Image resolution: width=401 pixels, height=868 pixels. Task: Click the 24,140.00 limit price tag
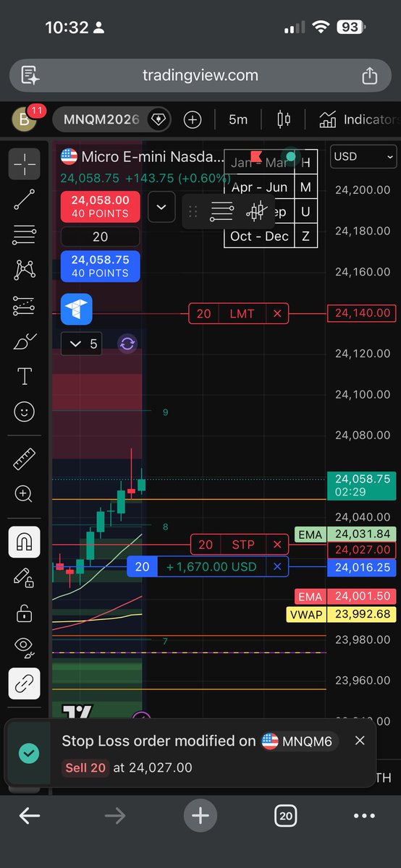pyautogui.click(x=361, y=313)
